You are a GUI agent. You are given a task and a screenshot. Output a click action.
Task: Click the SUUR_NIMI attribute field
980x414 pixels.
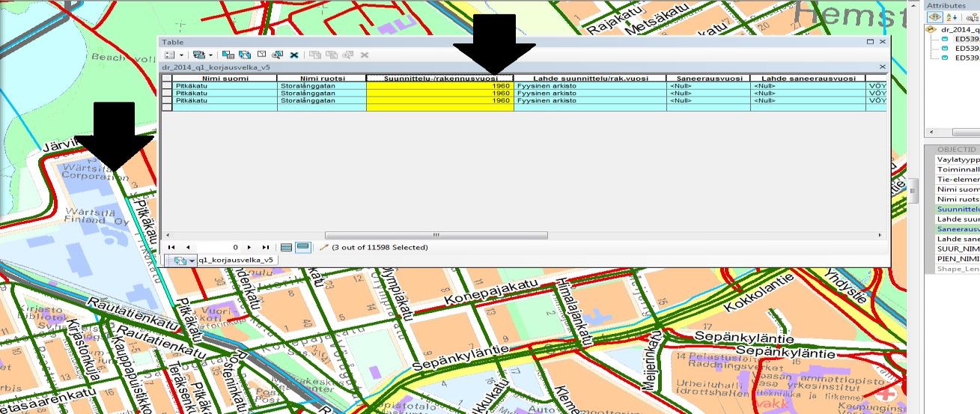coord(958,249)
